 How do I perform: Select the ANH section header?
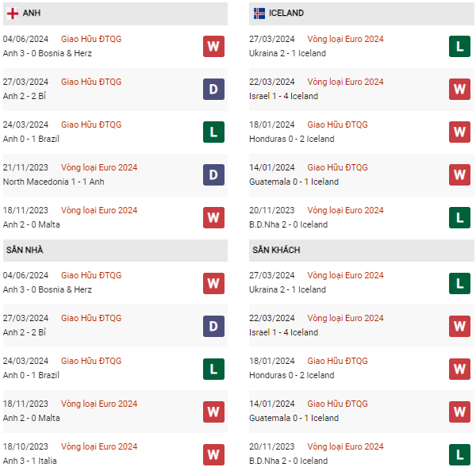pos(32,13)
